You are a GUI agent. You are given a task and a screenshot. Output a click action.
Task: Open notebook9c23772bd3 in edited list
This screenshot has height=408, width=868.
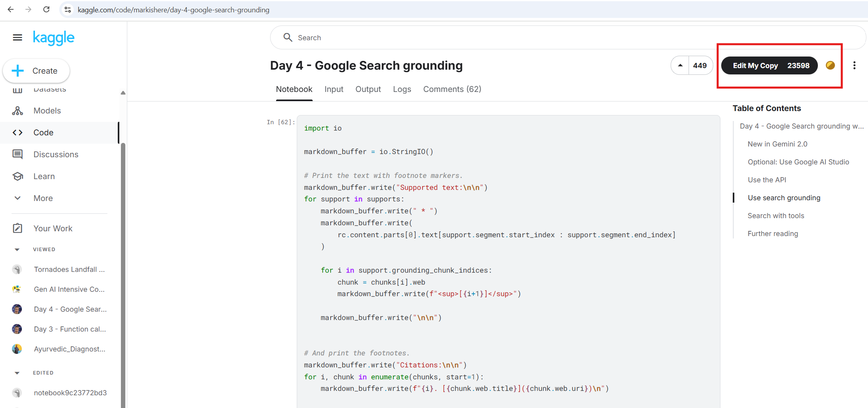(x=70, y=393)
